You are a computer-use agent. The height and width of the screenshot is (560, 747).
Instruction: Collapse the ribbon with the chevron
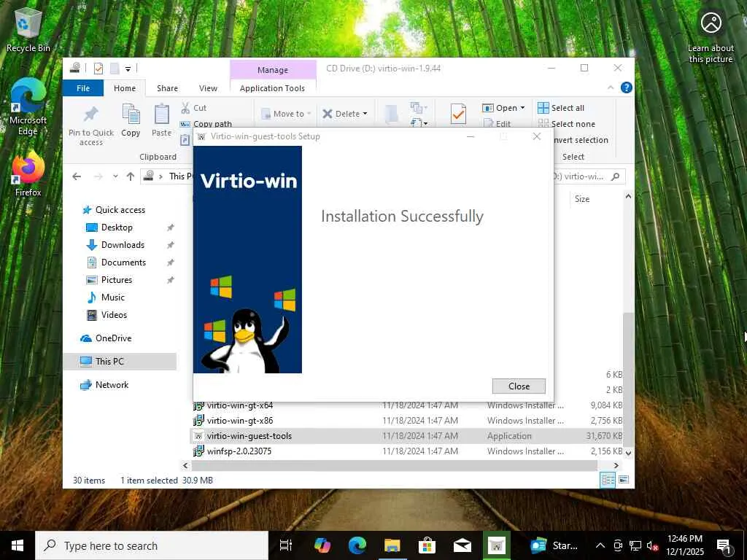tap(611, 87)
